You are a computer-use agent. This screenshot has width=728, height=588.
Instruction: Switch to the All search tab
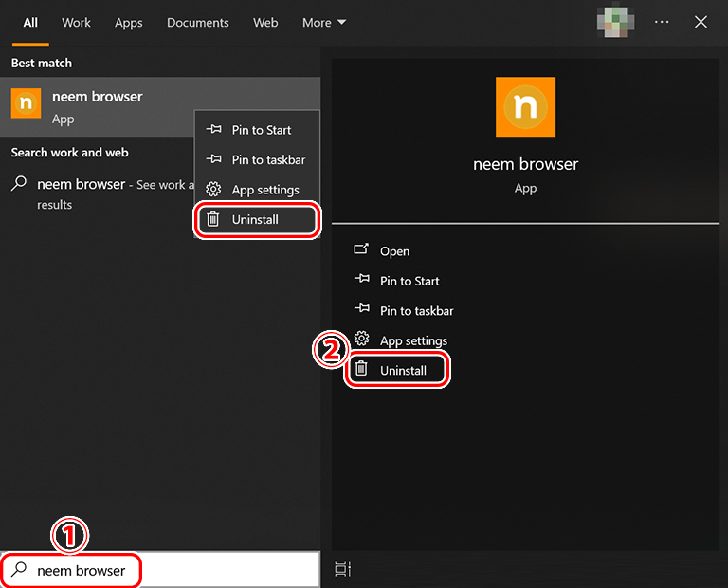pos(30,23)
